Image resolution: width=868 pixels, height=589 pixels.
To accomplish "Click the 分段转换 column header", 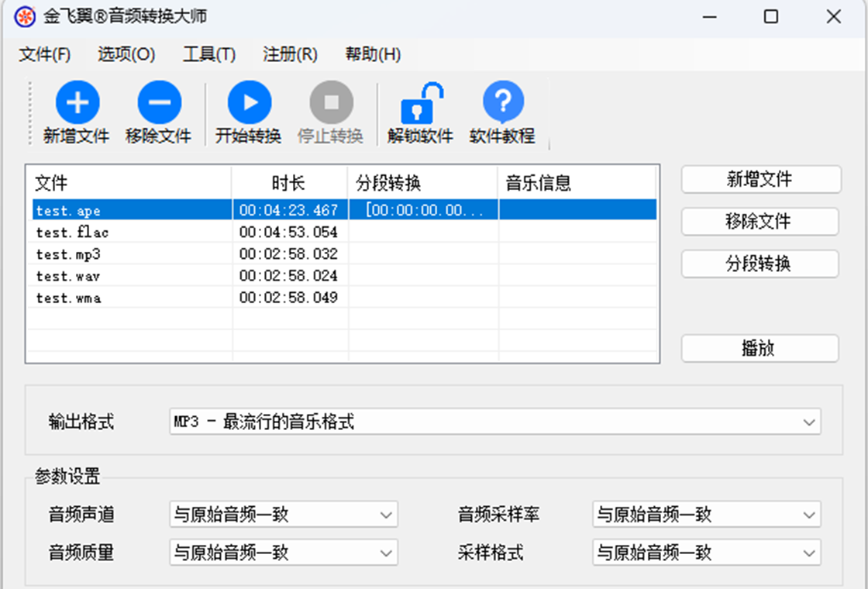I will [x=423, y=183].
